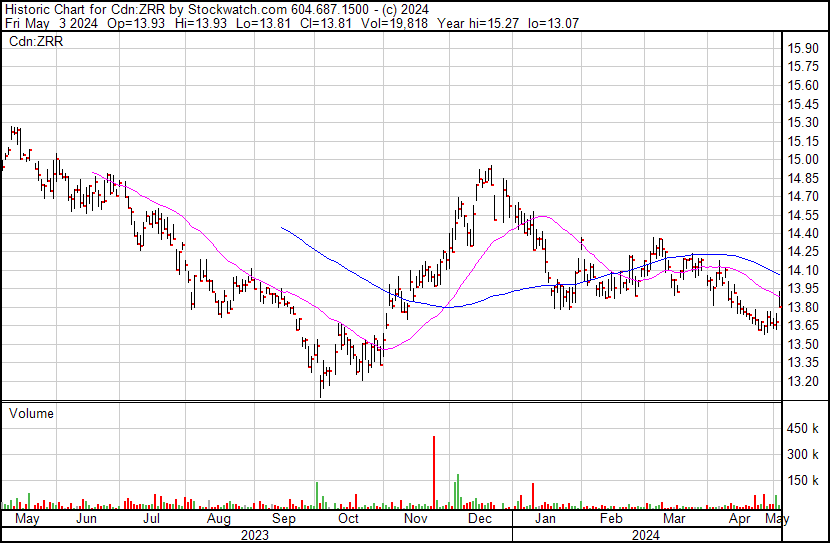The image size is (830, 543).
Task: Click the tall red November volume bar
Action: click(x=434, y=473)
